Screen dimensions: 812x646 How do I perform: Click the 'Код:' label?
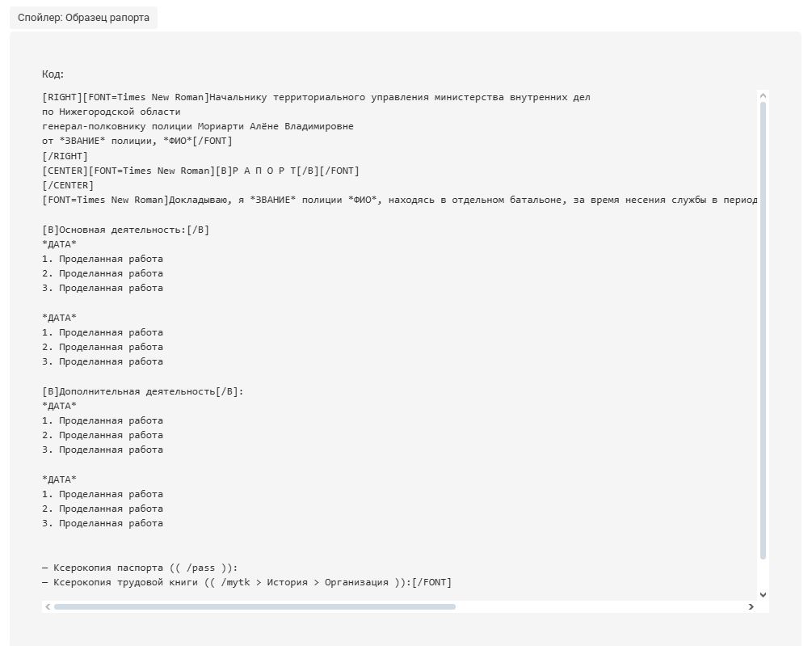tap(53, 74)
